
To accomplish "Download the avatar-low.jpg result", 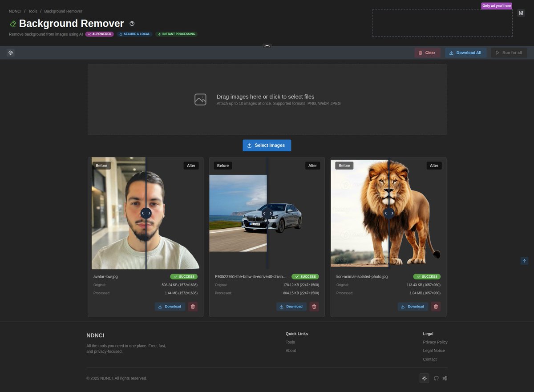I will point(170,307).
